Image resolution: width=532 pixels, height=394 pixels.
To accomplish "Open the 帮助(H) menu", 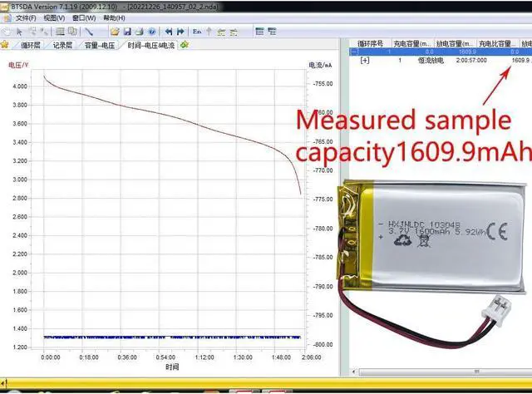I will pos(115,17).
